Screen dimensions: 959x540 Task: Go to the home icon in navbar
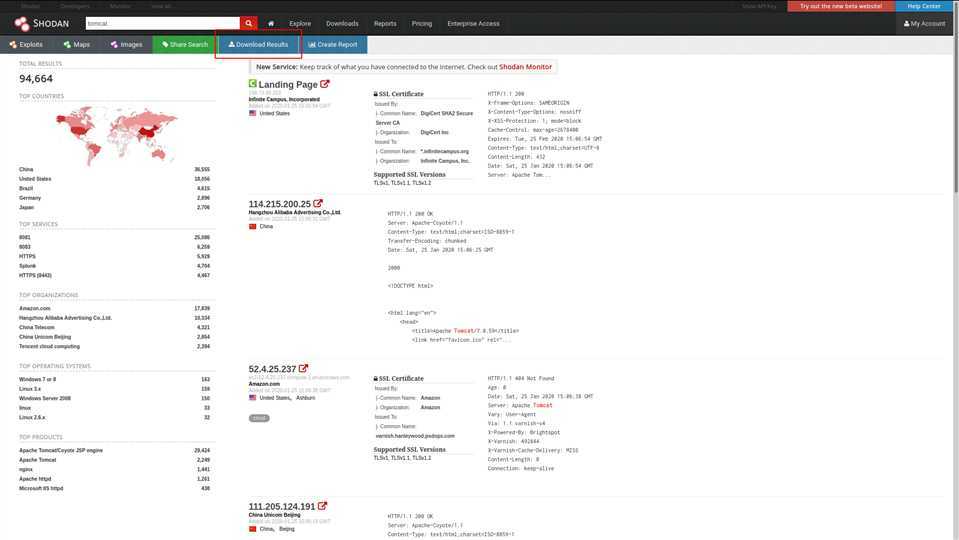coord(271,23)
